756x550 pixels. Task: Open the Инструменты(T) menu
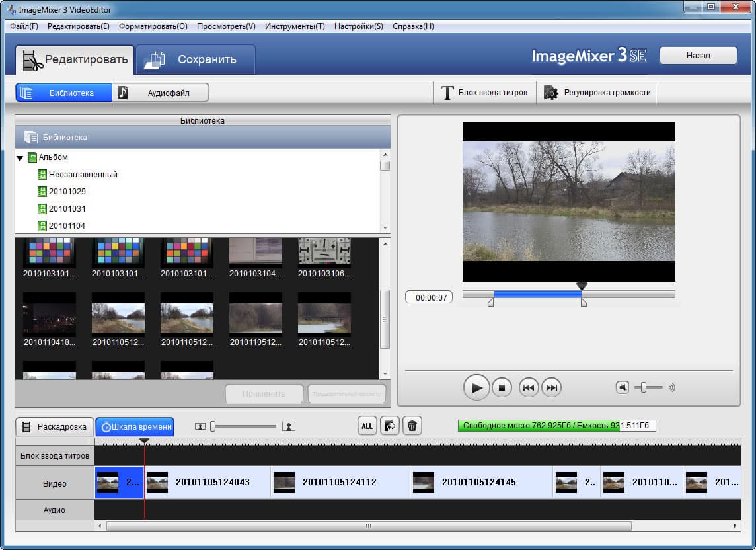295,26
